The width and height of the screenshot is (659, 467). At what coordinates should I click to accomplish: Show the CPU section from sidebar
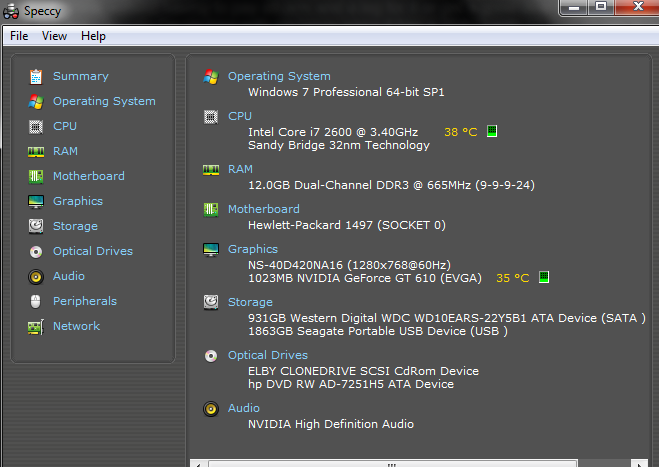(65, 127)
